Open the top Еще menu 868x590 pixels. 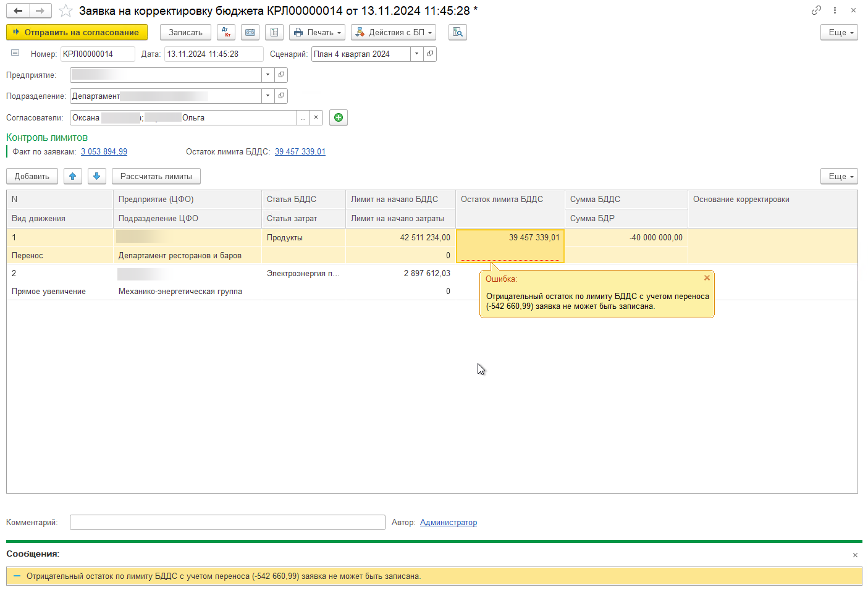pos(839,32)
